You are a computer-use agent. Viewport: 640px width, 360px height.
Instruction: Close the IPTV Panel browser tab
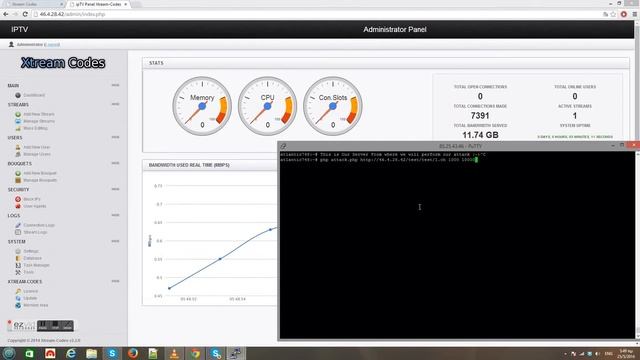(126, 4)
